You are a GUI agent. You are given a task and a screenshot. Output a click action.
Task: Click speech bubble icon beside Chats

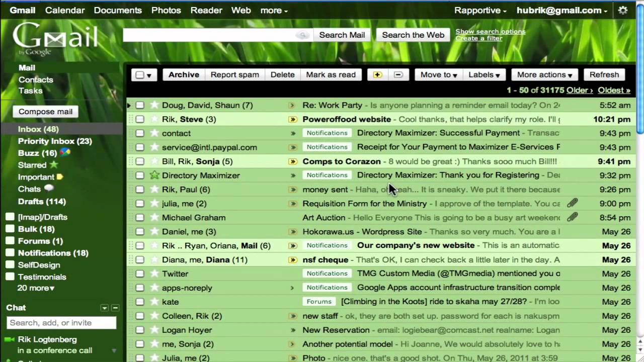click(49, 189)
